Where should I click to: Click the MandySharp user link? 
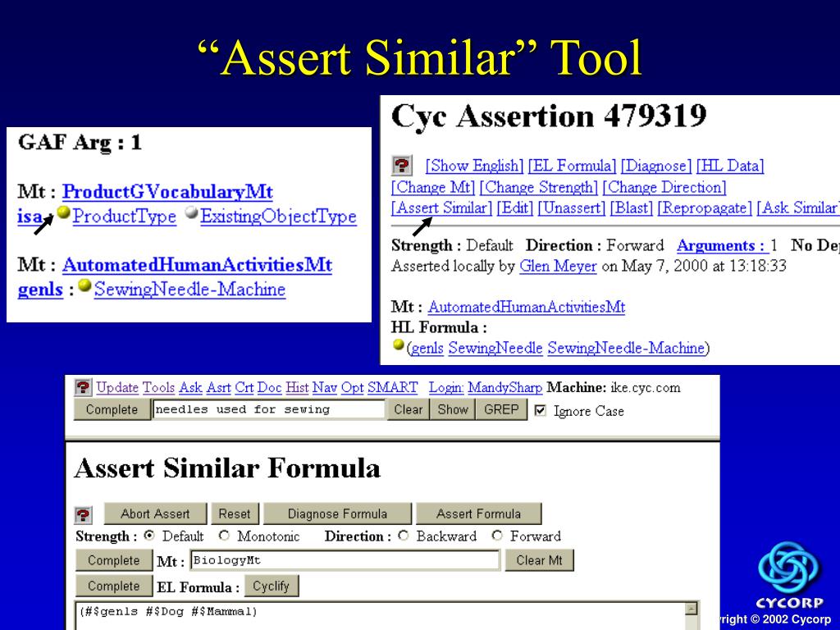coord(505,387)
